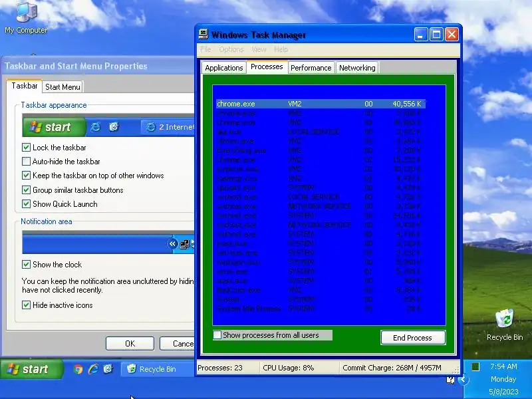The width and height of the screenshot is (532, 399).
Task: Open the View menu in Task Manager
Action: click(259, 49)
